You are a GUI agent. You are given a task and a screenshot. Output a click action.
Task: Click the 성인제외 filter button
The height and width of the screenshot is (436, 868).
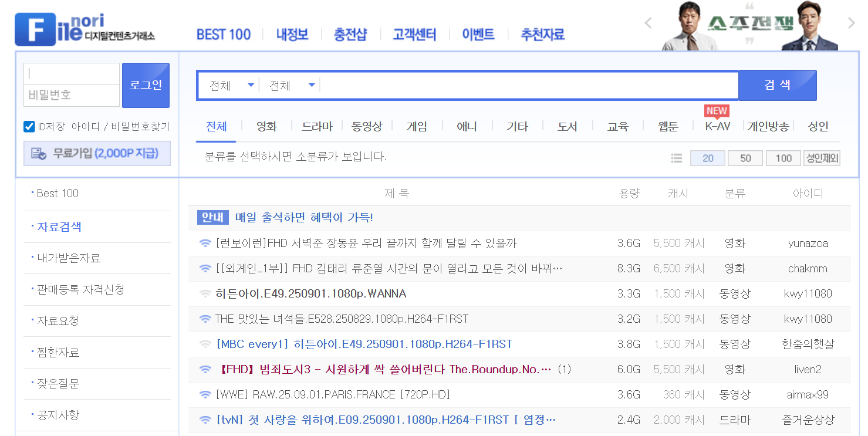pos(822,158)
